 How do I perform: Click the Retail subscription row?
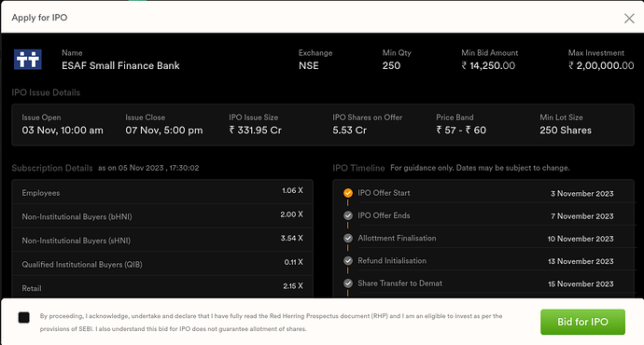point(162,287)
